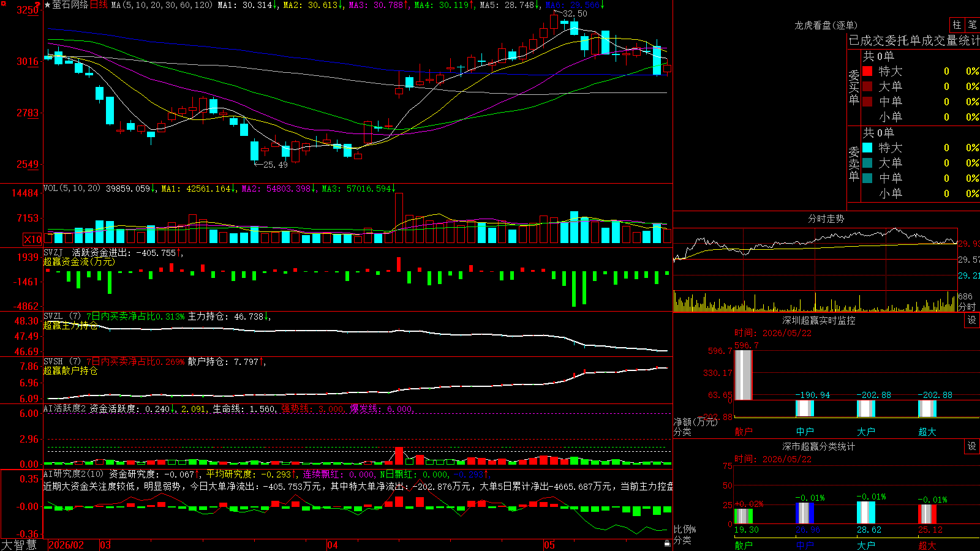Click the 柱 bar-mode button
The image size is (980, 551).
pyautogui.click(x=957, y=25)
